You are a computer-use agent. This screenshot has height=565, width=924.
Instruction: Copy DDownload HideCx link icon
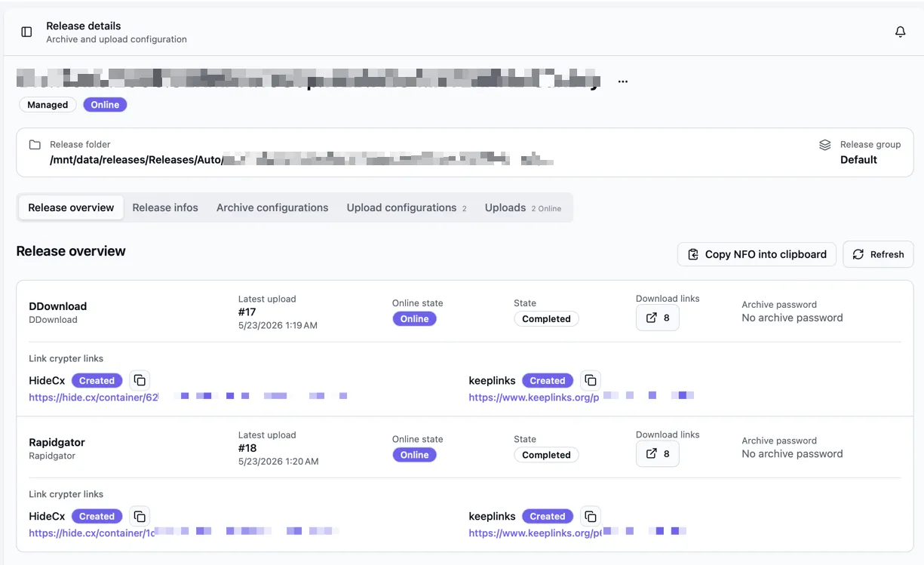(140, 380)
